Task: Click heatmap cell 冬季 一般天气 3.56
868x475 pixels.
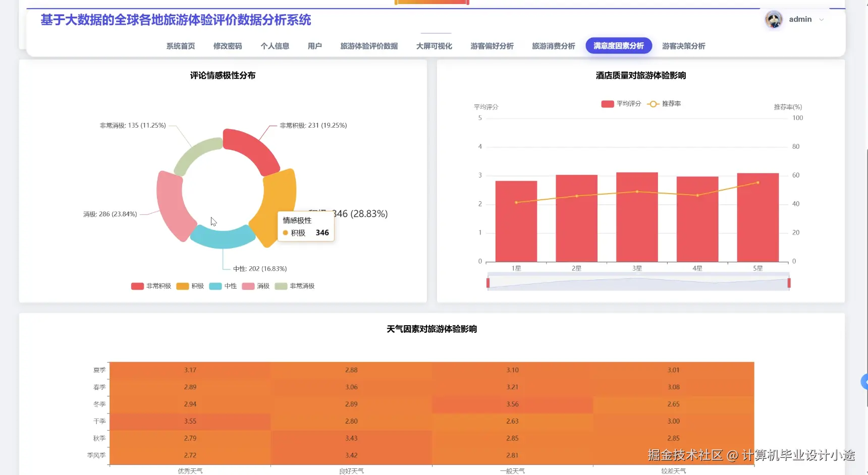Action: tap(512, 404)
